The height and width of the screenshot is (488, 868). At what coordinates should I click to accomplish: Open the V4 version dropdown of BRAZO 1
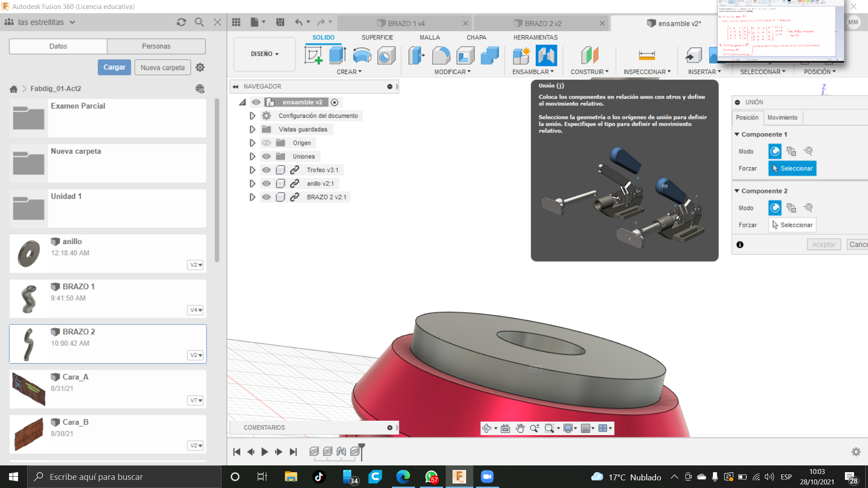pos(196,310)
